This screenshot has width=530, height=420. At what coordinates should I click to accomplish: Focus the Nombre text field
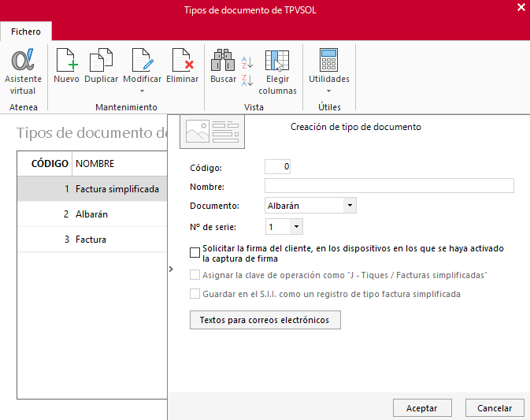(x=389, y=186)
